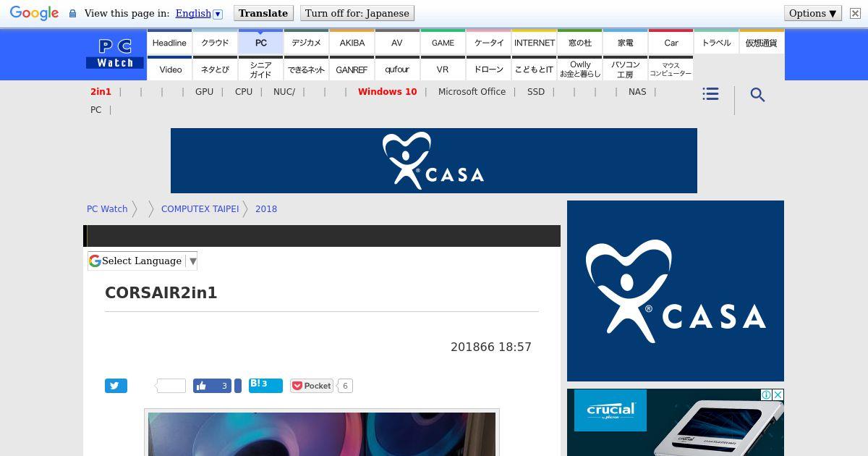
Task: Share article via Twitter button
Action: click(116, 386)
